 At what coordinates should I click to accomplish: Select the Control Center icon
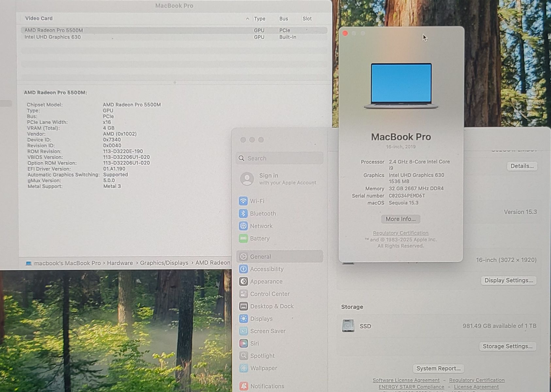pyautogui.click(x=243, y=294)
